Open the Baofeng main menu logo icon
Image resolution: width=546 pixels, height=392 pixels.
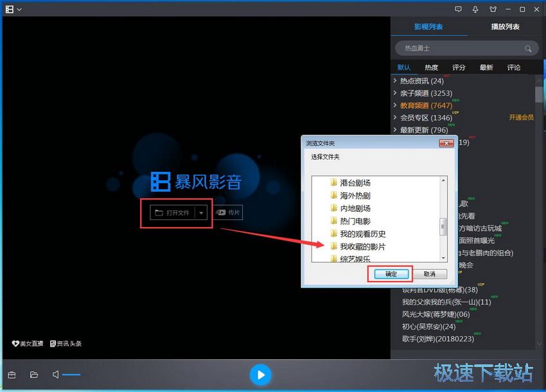tap(10, 10)
